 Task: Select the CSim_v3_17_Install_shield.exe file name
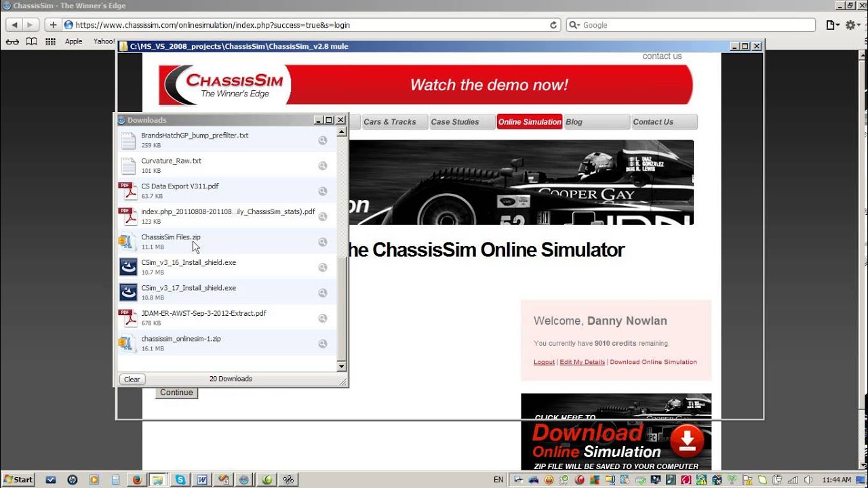(189, 288)
